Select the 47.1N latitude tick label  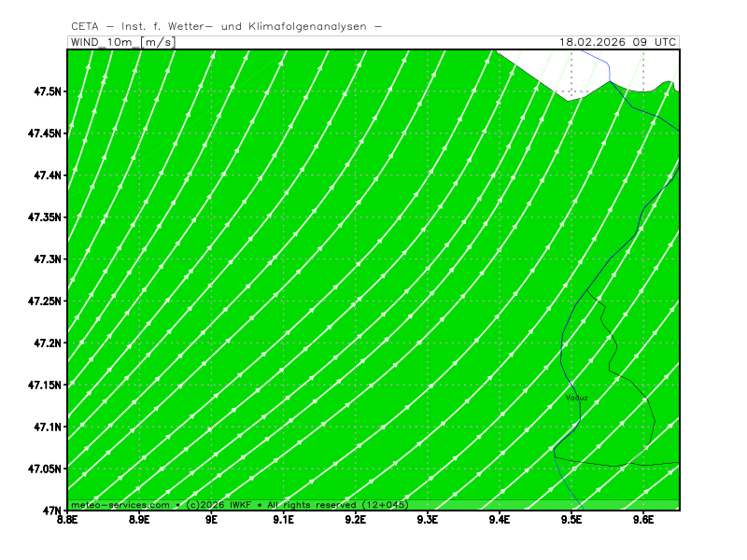pos(46,427)
